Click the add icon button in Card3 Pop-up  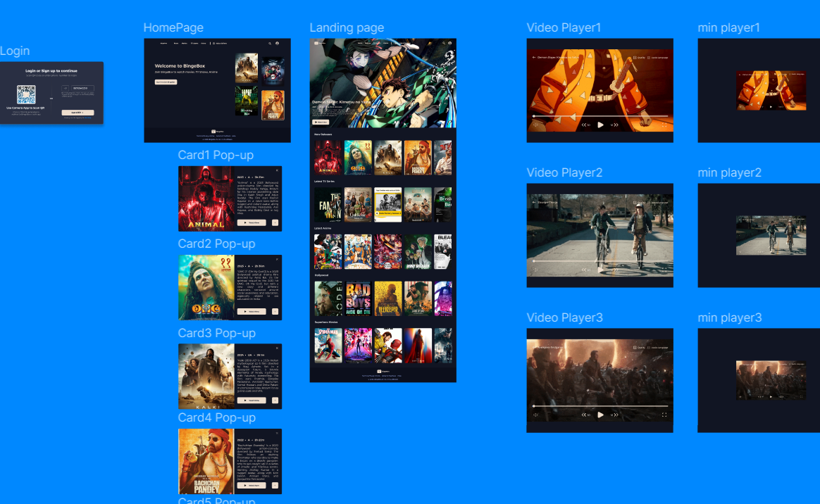coord(275,401)
